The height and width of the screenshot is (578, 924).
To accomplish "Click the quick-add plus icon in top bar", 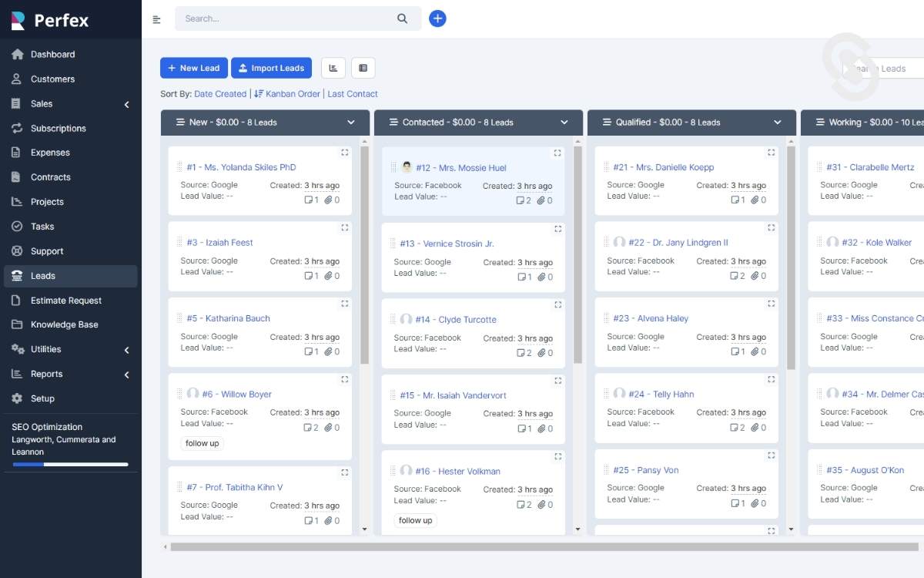I will tap(437, 18).
